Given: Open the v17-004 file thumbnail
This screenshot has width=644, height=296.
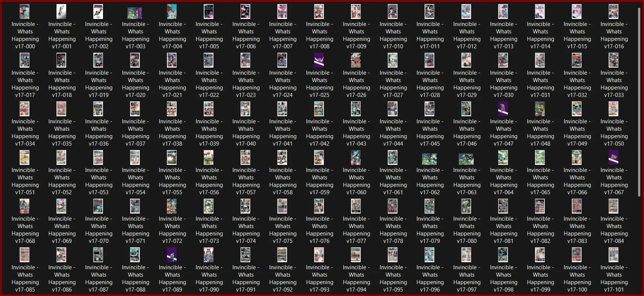Looking at the screenshot, I should tap(172, 12).
